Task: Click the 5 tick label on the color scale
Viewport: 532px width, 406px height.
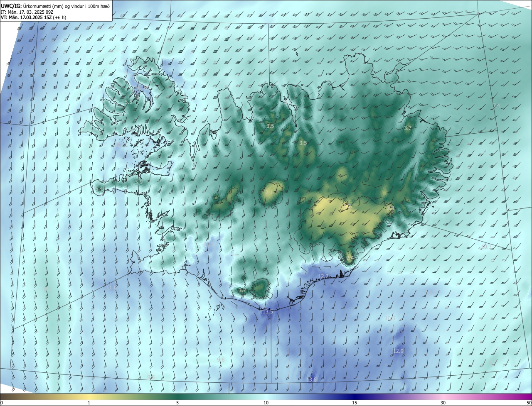Action: [x=177, y=403]
